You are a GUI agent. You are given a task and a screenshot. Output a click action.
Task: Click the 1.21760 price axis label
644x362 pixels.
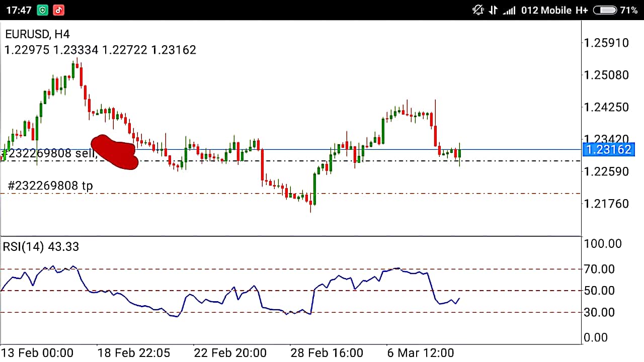pyautogui.click(x=606, y=204)
